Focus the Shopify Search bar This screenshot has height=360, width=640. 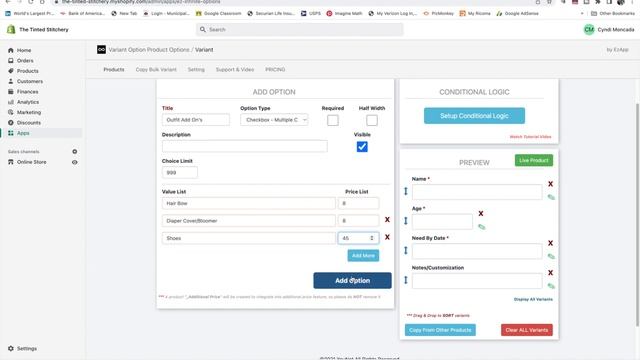click(300, 29)
